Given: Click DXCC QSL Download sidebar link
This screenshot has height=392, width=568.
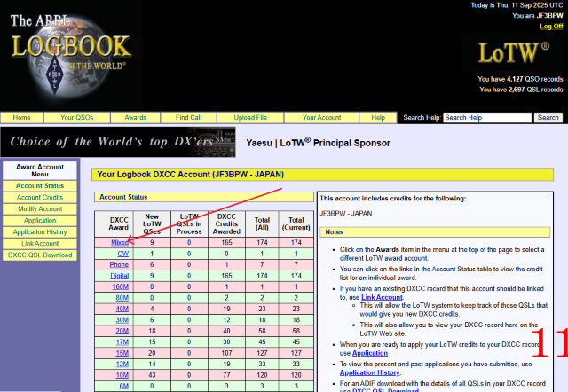Looking at the screenshot, I should pos(40,255).
